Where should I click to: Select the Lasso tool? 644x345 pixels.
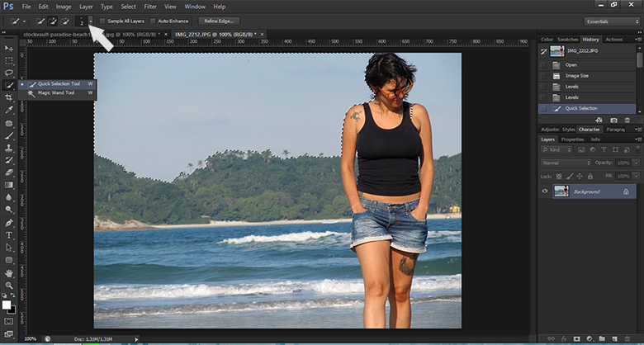tap(9, 73)
